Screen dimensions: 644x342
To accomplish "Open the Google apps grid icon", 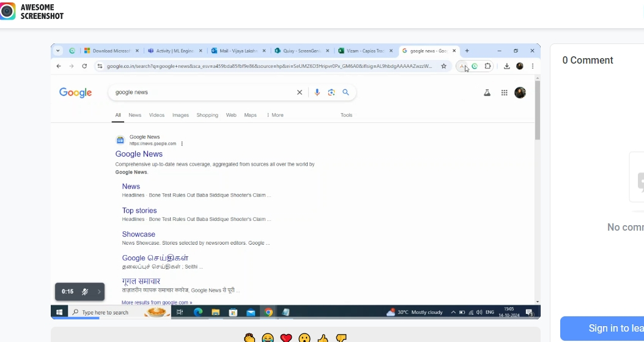I will point(505,93).
